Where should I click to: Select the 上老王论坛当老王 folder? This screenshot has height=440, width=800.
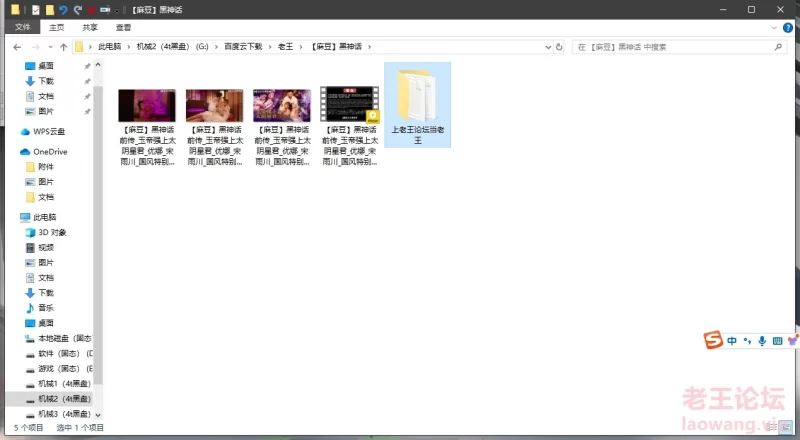tap(417, 105)
